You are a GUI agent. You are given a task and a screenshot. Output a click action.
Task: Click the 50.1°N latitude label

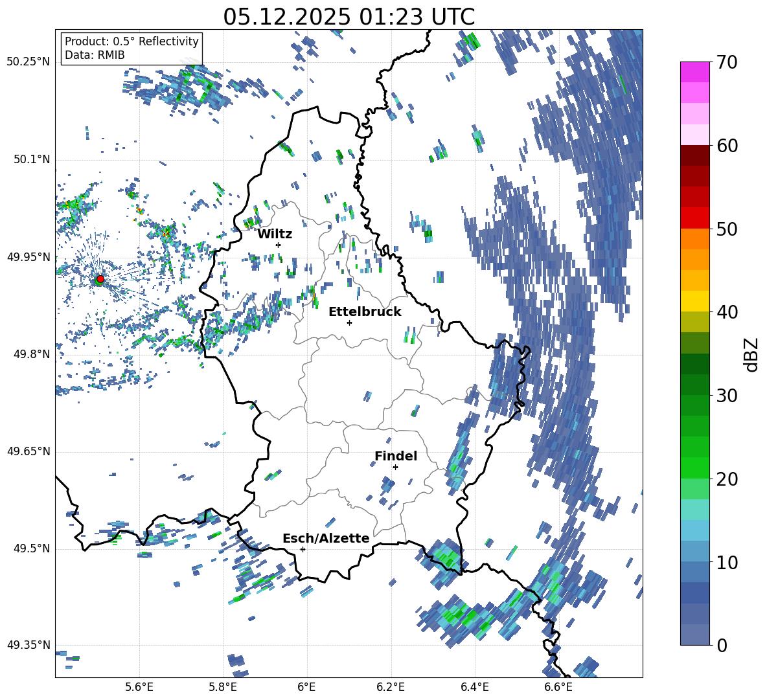[x=32, y=160]
